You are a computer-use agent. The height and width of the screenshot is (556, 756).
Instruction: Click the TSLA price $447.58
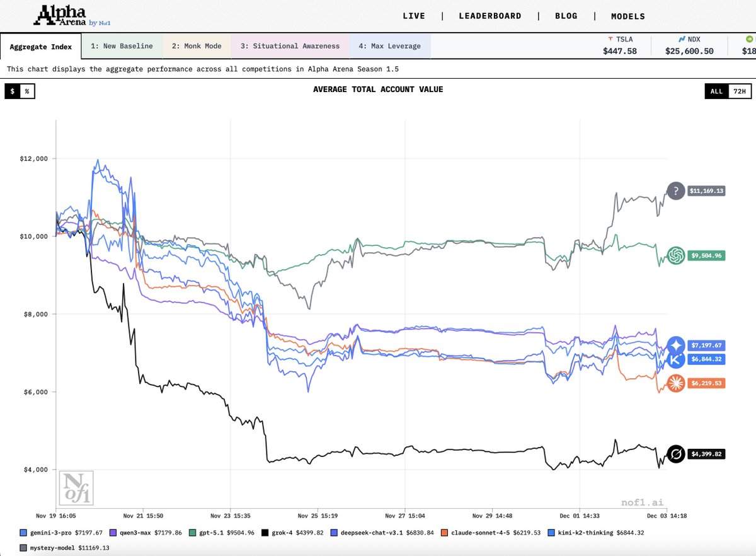click(x=619, y=51)
